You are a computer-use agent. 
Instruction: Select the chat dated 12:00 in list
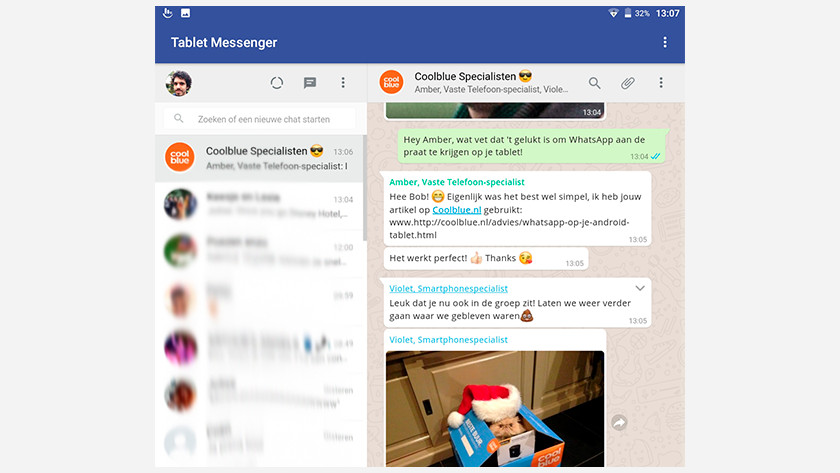[260, 249]
